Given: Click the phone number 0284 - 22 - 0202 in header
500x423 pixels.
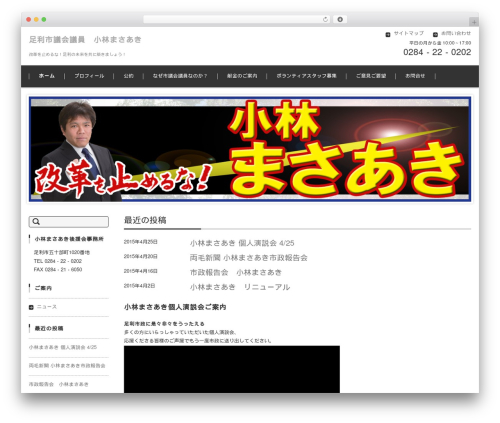Looking at the screenshot, I should pyautogui.click(x=437, y=52).
